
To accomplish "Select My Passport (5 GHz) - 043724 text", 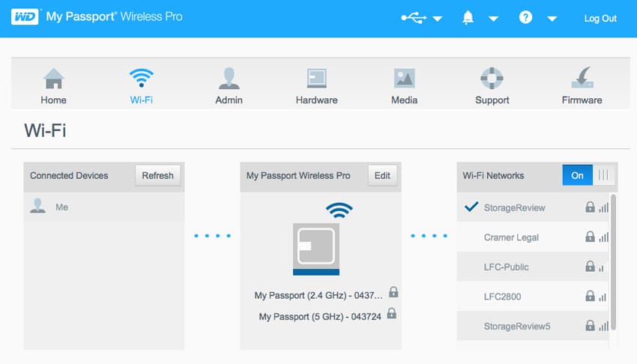I will point(320,317).
